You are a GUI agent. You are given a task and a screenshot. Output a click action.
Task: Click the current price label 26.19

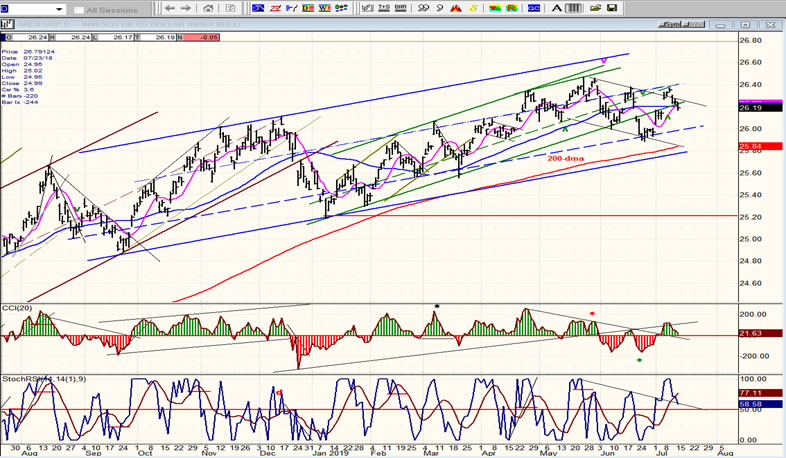point(750,107)
